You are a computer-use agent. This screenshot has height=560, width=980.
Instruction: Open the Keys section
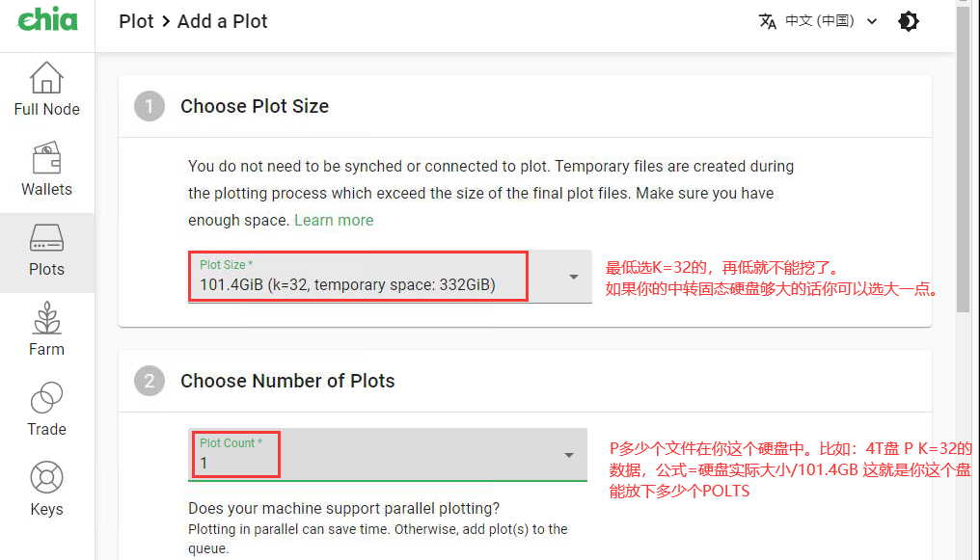click(46, 491)
